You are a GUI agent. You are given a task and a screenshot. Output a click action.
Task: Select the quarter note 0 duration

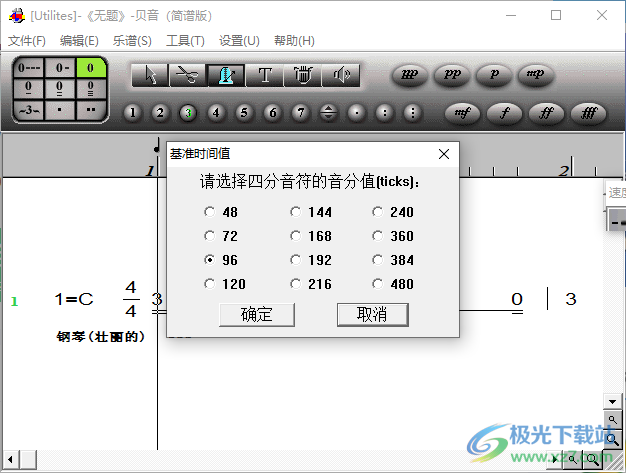click(x=91, y=67)
